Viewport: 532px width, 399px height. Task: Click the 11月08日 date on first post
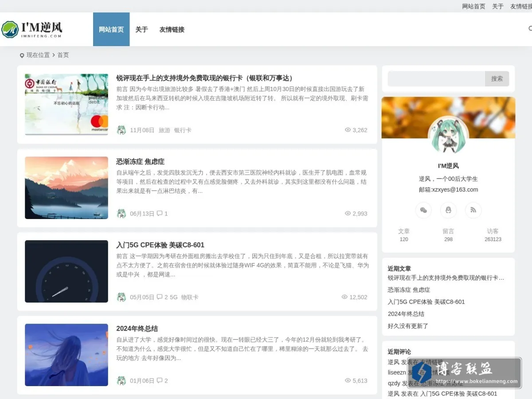pos(142,130)
